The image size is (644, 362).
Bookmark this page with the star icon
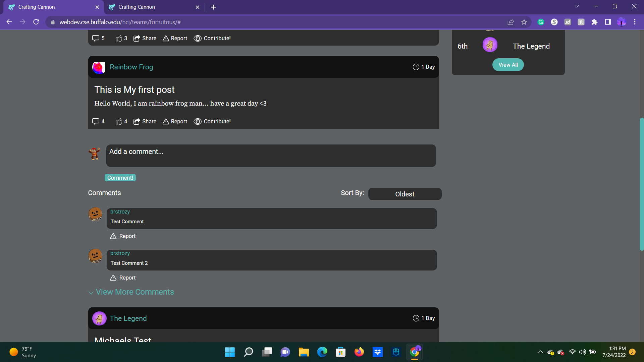[x=524, y=22]
